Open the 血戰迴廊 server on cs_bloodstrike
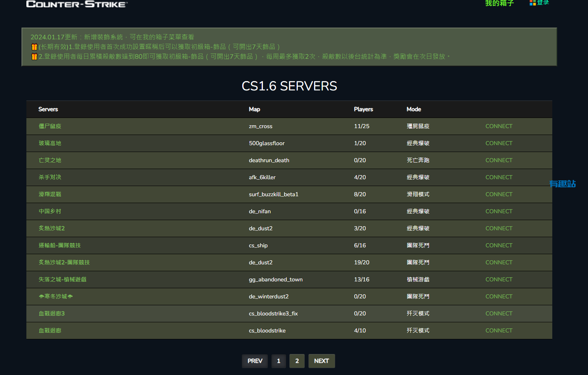Viewport: 588px width, 375px height. pyautogui.click(x=50, y=330)
